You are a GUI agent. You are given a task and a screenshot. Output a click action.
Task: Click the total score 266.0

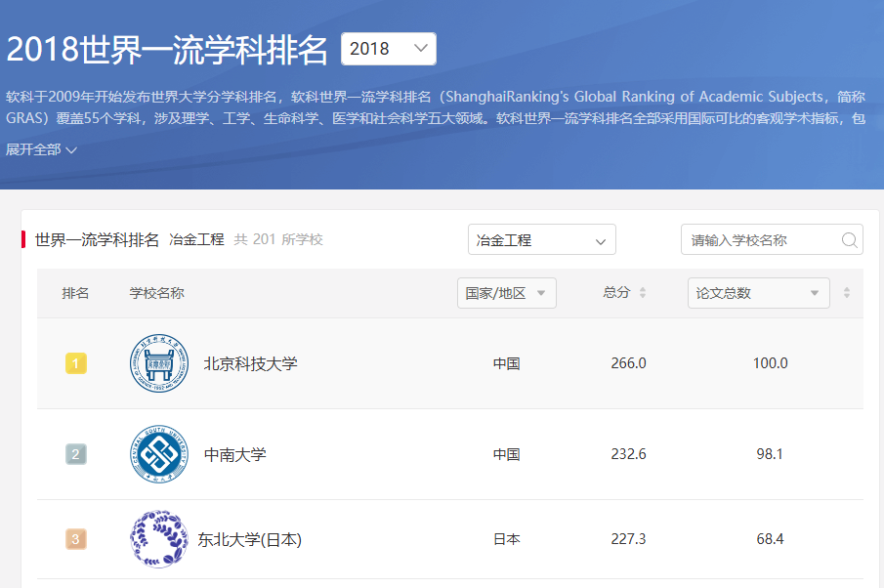629,363
